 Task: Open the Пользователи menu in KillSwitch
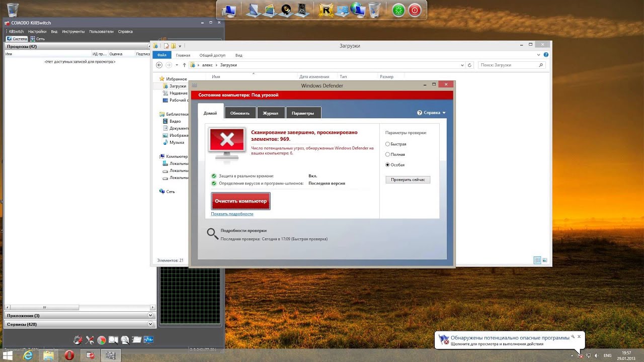(x=101, y=31)
